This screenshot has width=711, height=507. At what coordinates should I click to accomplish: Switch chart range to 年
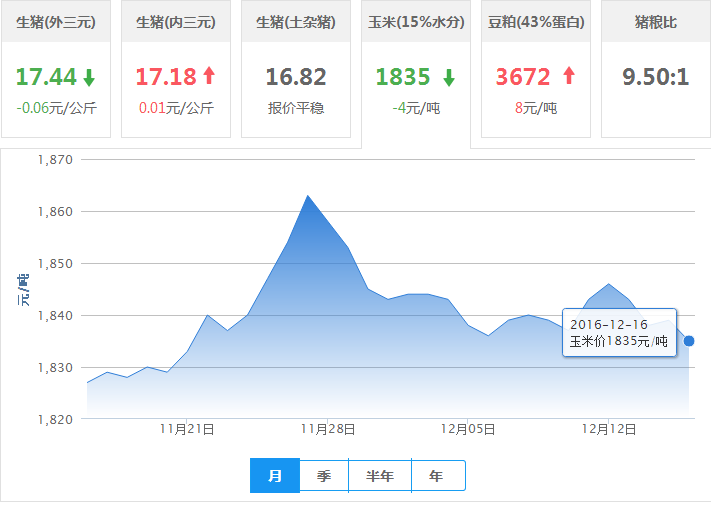coord(438,476)
